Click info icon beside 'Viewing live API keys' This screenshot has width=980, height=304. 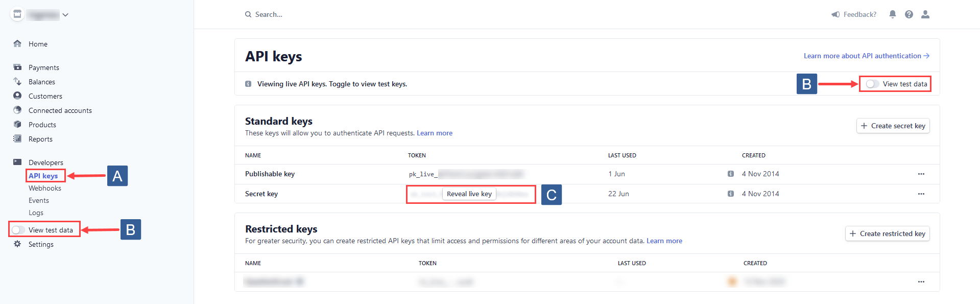248,84
